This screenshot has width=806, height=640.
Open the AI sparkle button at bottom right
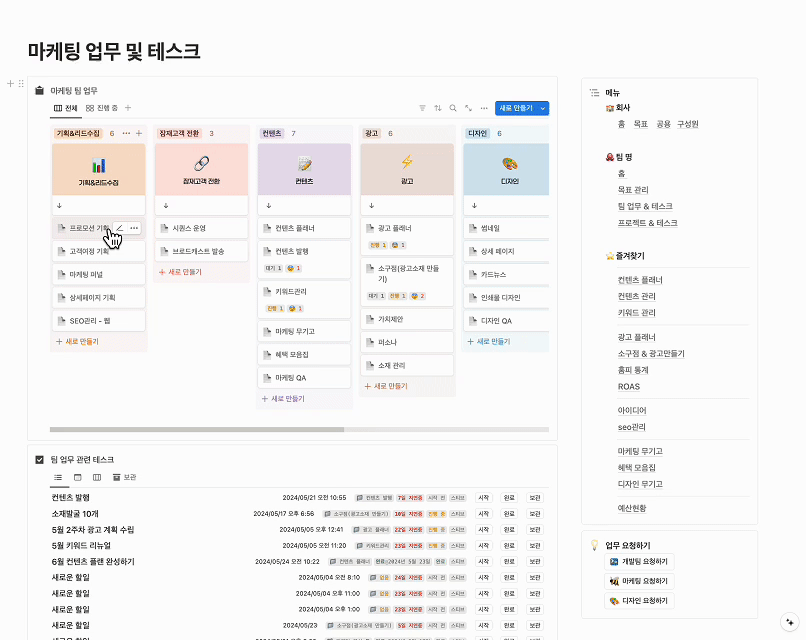(x=789, y=621)
